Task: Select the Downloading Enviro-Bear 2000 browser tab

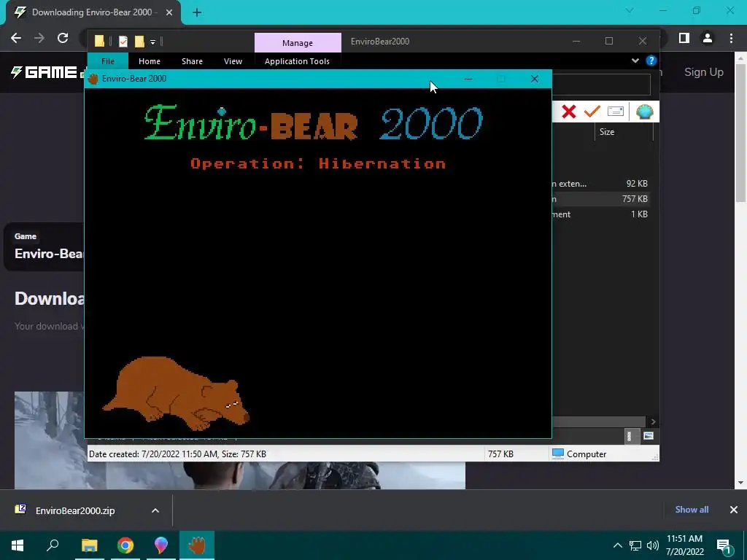Action: pyautogui.click(x=90, y=12)
